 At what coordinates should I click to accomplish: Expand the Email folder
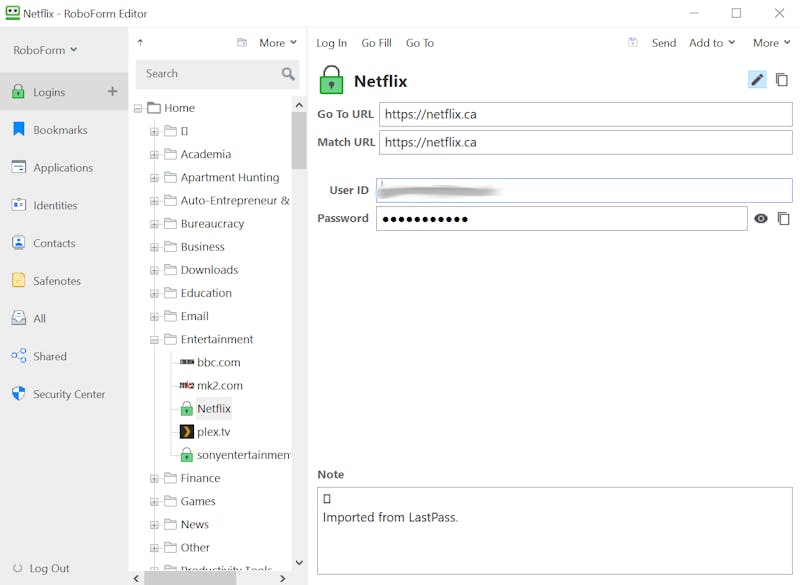point(154,317)
